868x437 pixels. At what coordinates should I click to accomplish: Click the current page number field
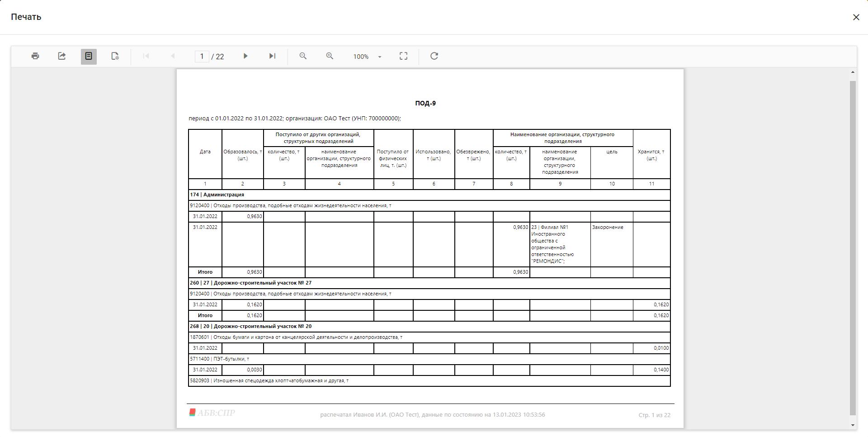pyautogui.click(x=202, y=56)
